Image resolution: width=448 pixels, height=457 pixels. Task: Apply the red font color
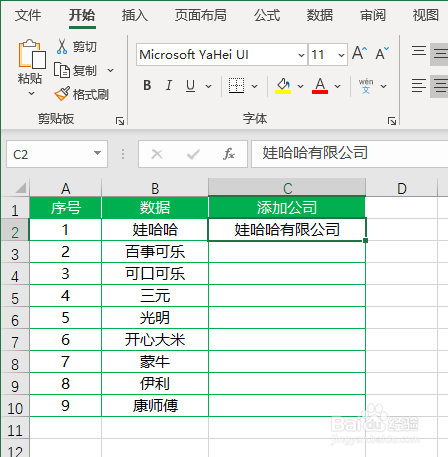320,86
